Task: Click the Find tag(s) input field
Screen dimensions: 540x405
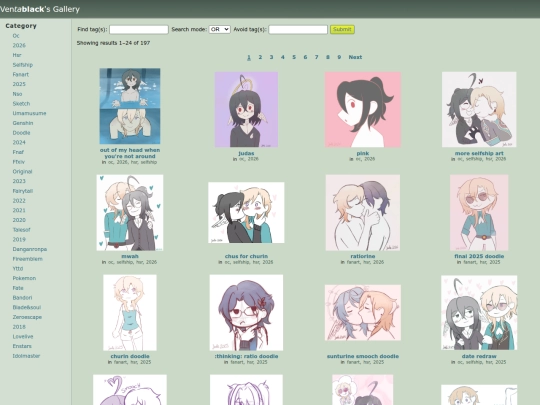Action: [139, 30]
